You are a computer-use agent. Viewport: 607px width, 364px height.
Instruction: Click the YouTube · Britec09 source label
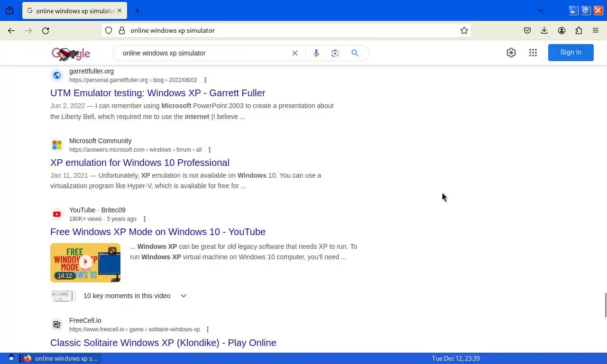(x=97, y=210)
